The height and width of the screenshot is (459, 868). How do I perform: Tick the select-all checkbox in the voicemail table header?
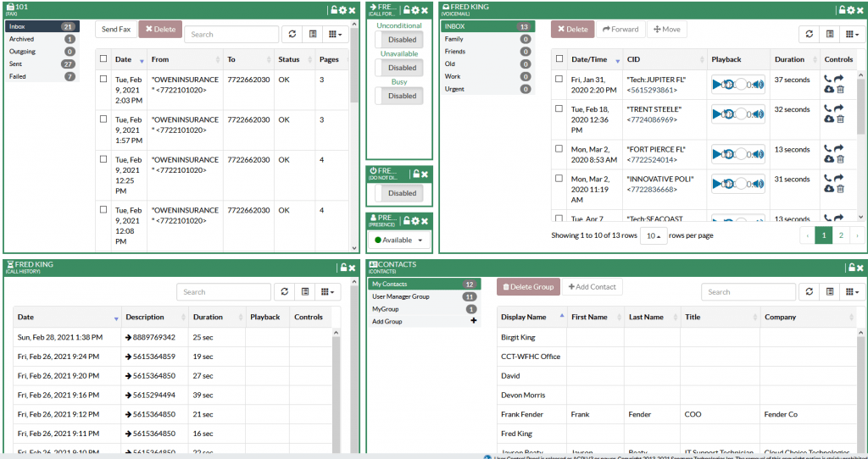559,58
